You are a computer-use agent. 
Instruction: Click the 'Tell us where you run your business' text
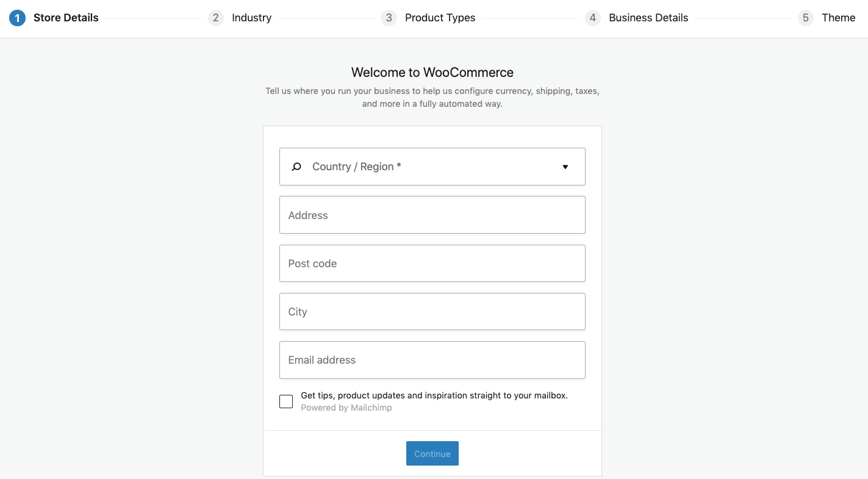(x=432, y=97)
